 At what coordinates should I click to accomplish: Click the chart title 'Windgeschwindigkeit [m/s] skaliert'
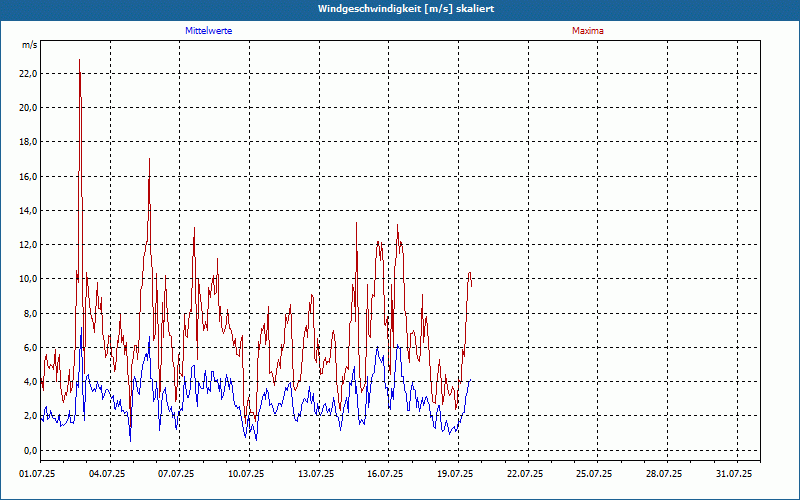point(406,9)
